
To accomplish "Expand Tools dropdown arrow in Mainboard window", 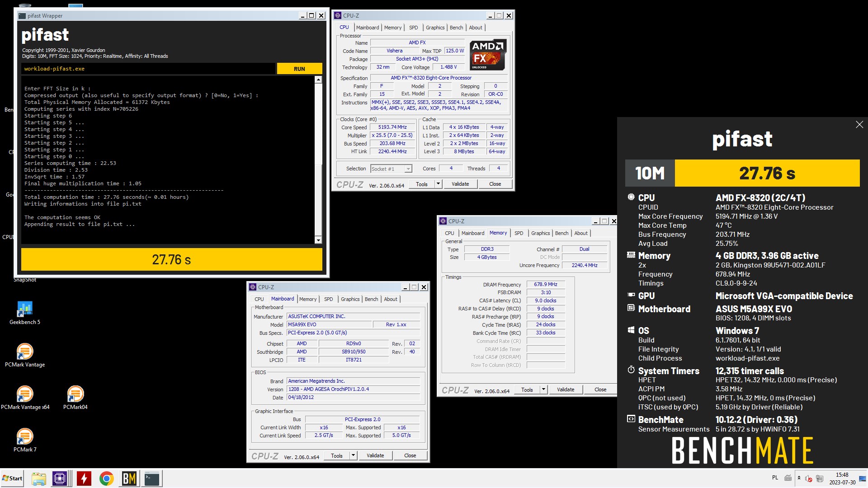I will coord(353,455).
